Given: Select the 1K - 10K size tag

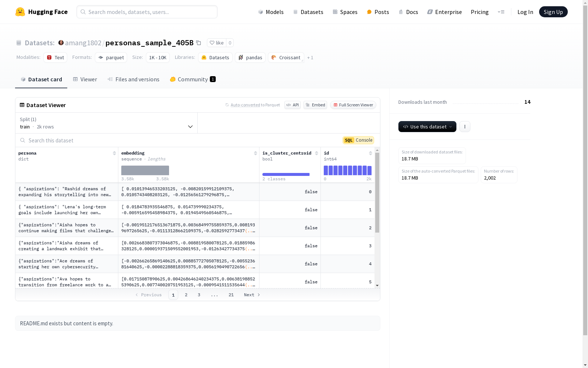Looking at the screenshot, I should 158,57.
